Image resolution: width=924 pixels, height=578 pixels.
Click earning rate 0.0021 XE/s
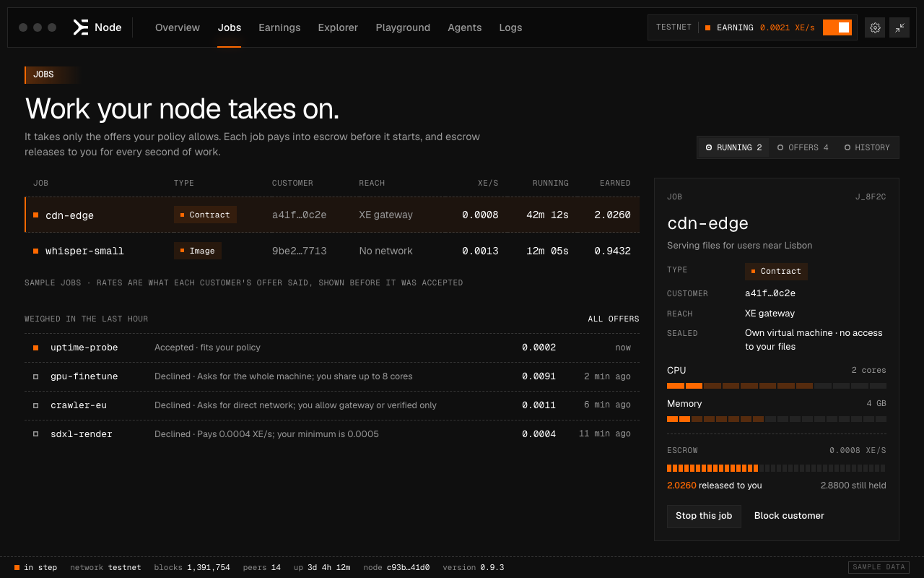point(787,27)
